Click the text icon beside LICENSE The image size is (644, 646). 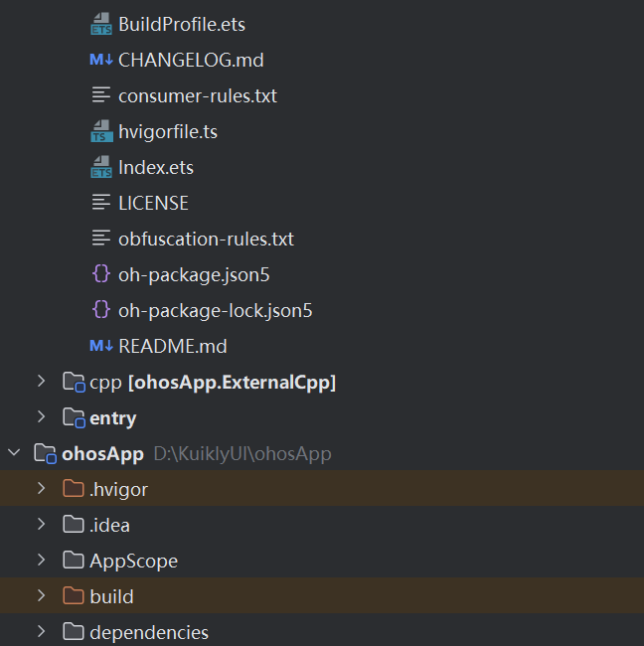(x=101, y=203)
